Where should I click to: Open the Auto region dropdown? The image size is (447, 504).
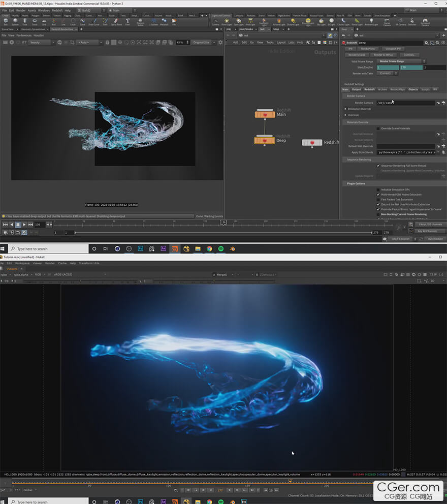coord(89,43)
